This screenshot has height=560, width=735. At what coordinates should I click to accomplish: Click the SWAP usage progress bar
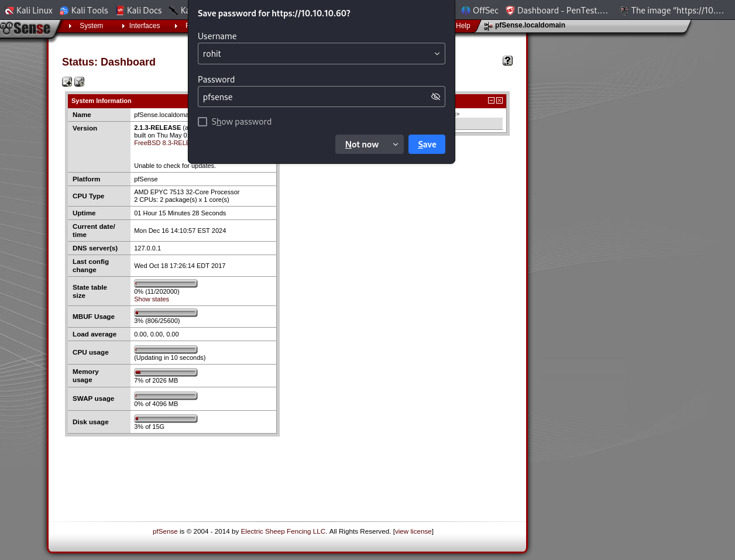166,396
